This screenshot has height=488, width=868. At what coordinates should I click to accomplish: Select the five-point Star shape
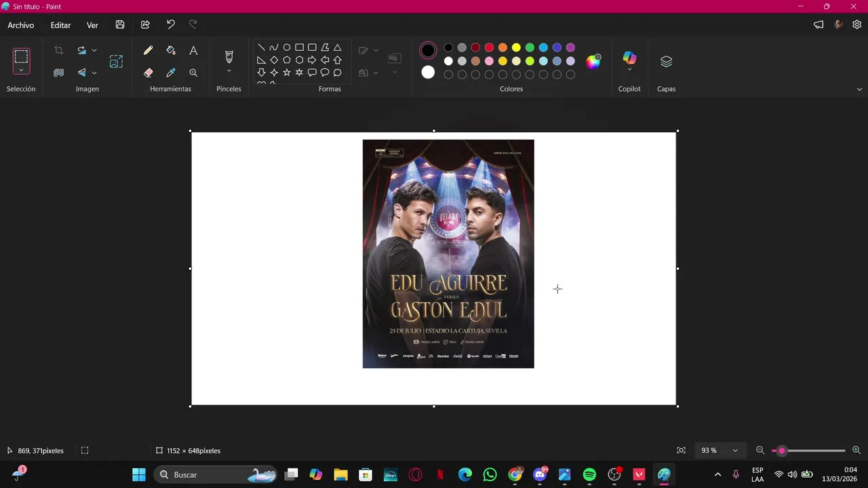[x=287, y=73]
